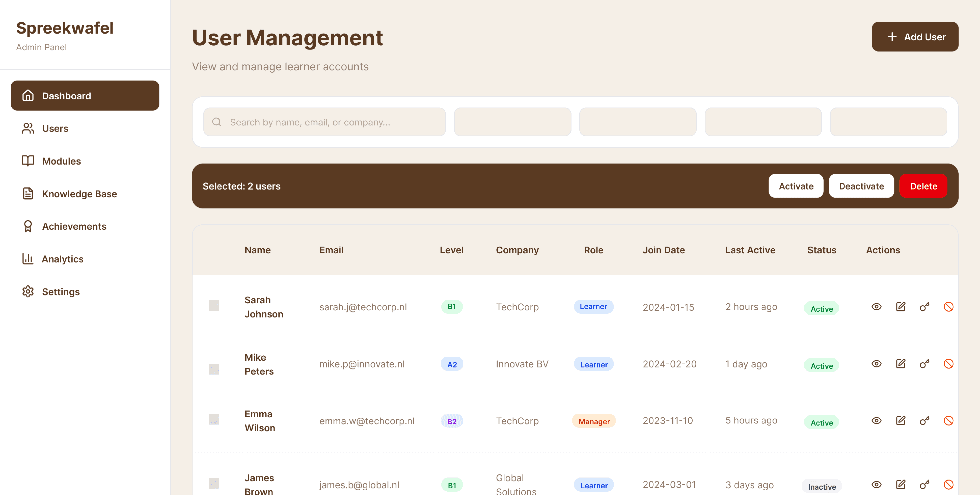The image size is (980, 495).
Task: Click block user icon for Mike Peters
Action: (949, 364)
